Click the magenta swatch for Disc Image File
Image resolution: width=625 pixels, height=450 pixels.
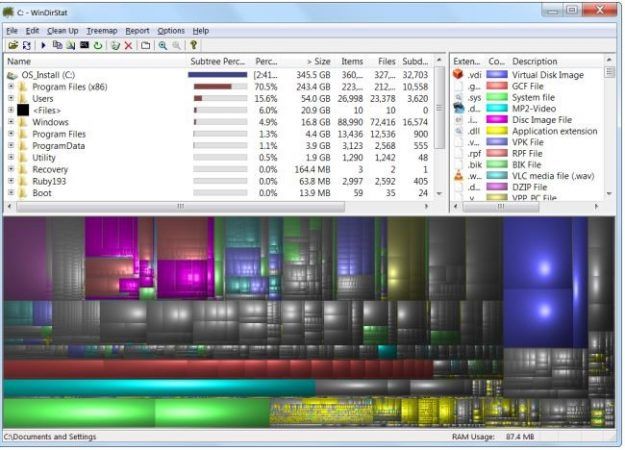[497, 119]
